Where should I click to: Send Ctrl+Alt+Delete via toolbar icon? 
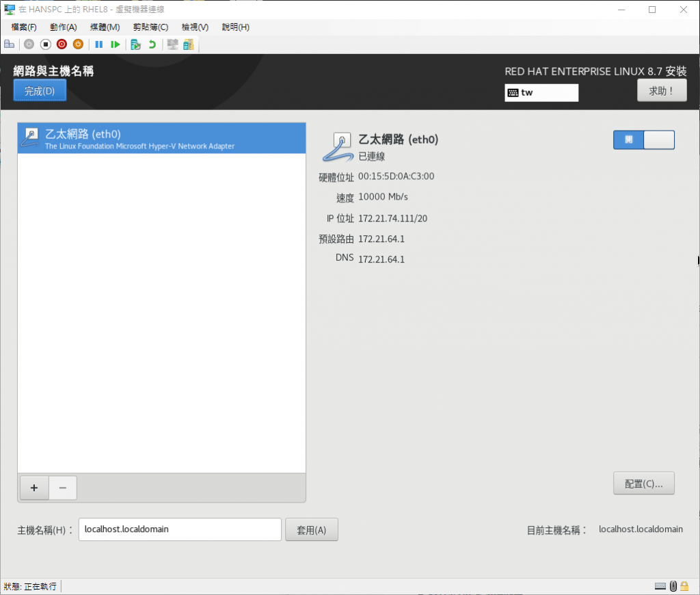(x=10, y=44)
